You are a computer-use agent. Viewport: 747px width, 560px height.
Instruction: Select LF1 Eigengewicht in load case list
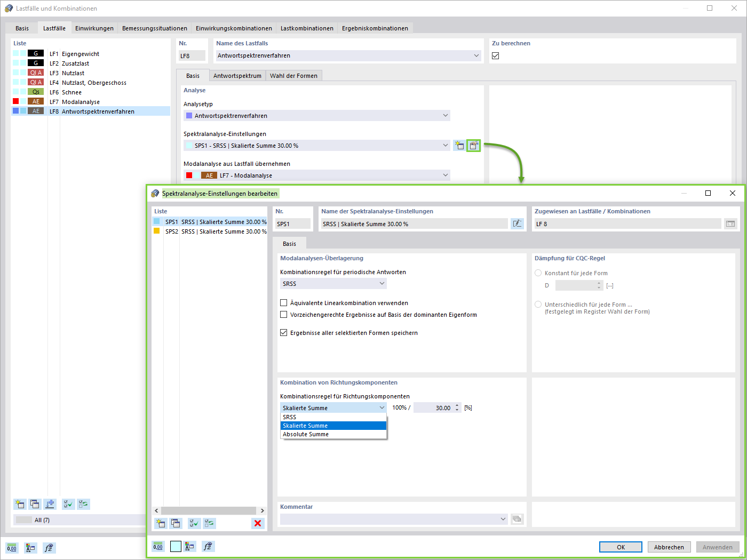click(x=91, y=54)
